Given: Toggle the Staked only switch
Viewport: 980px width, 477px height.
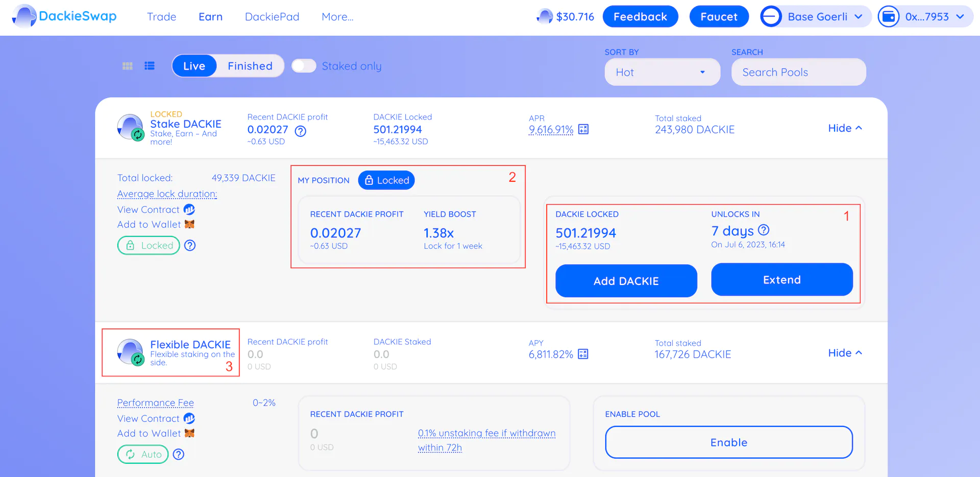Looking at the screenshot, I should 304,66.
